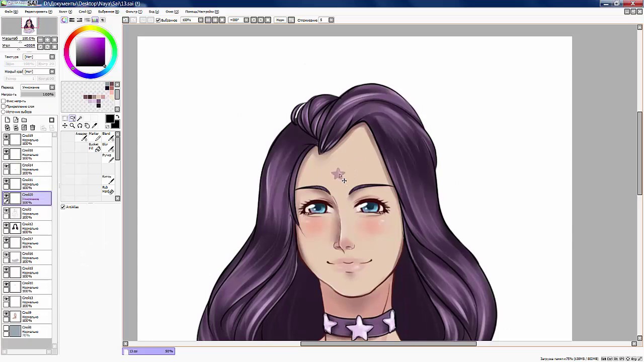Screen dimensions: 644x362
Task: Open the Сглаживание stabilizer dropdown
Action: (x=331, y=20)
